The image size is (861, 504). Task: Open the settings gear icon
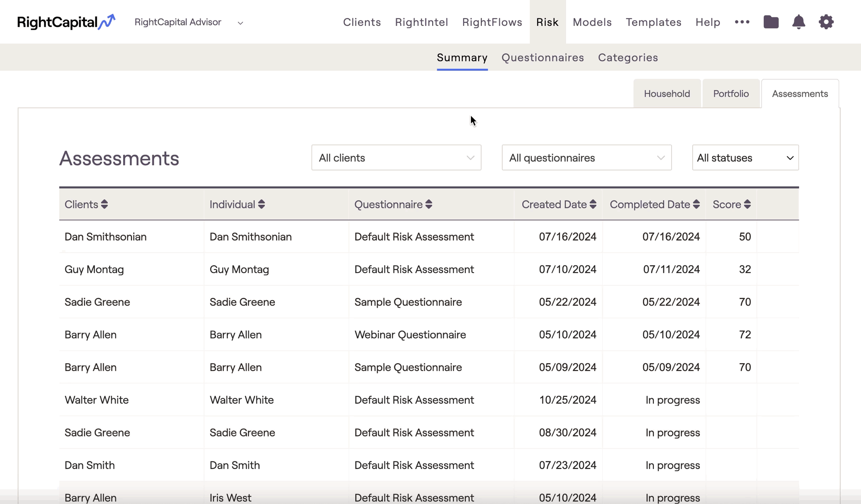pos(826,22)
